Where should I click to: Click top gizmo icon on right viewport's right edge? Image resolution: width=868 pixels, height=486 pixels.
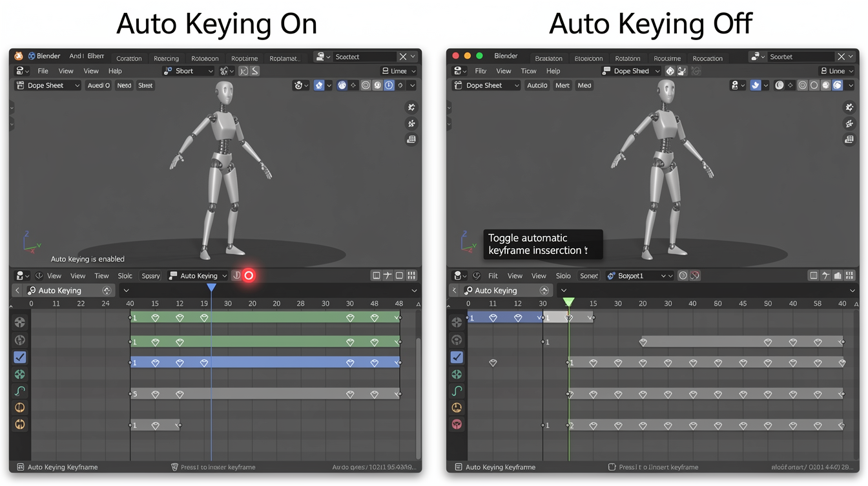click(849, 107)
